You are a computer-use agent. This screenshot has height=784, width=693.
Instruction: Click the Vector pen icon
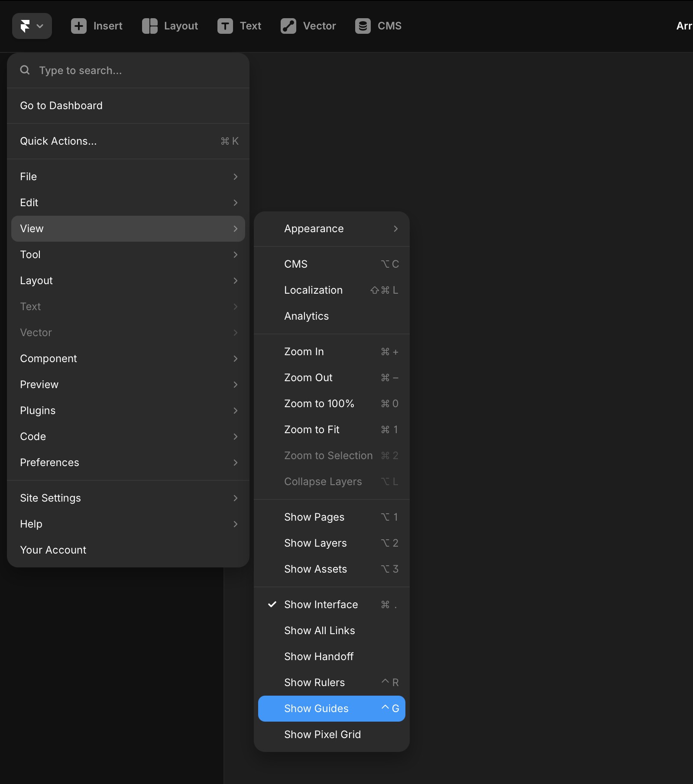(288, 26)
